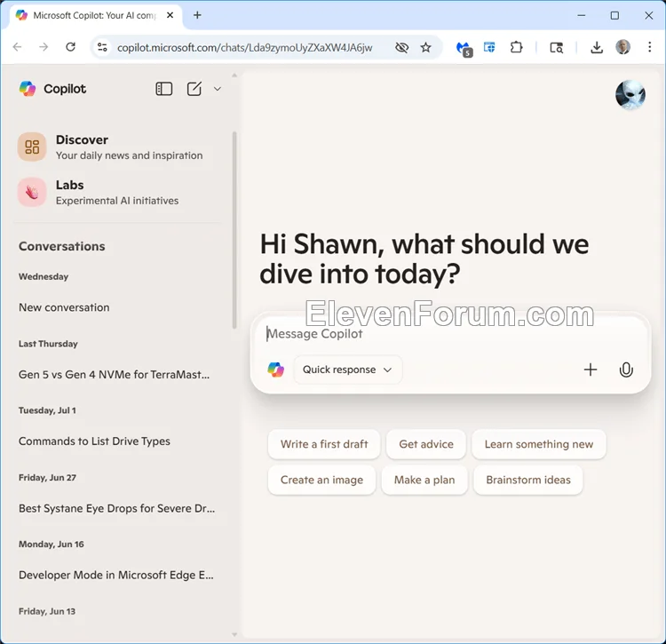Viewport: 666px width, 644px height.
Task: Open Developer Mode in Microsoft Edge conversation
Action: click(x=115, y=576)
